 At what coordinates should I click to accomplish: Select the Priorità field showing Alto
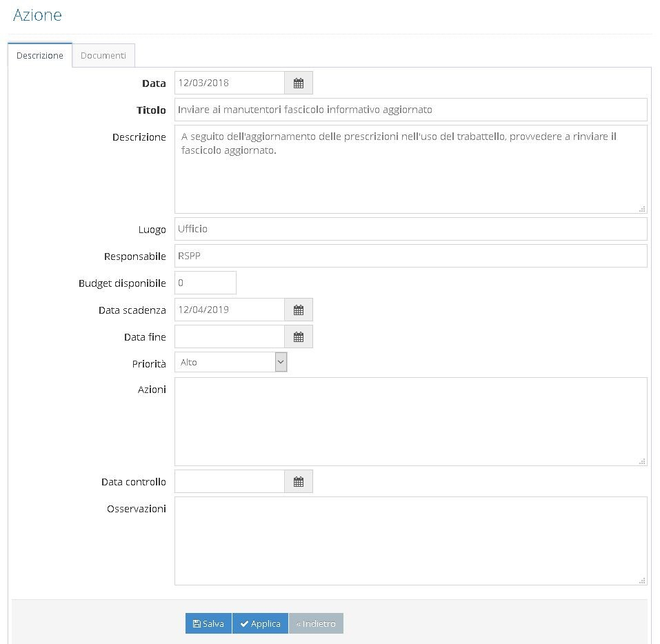point(230,362)
